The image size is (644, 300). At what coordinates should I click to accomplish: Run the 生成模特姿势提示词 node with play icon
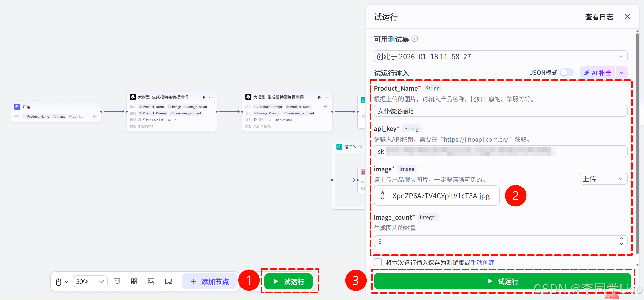coord(204,97)
